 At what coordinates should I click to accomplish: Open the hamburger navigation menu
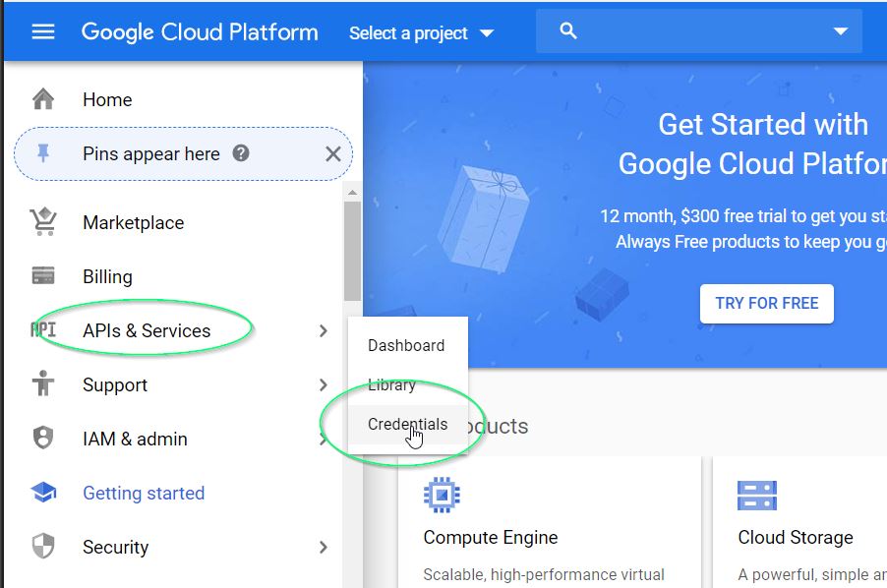click(x=43, y=31)
